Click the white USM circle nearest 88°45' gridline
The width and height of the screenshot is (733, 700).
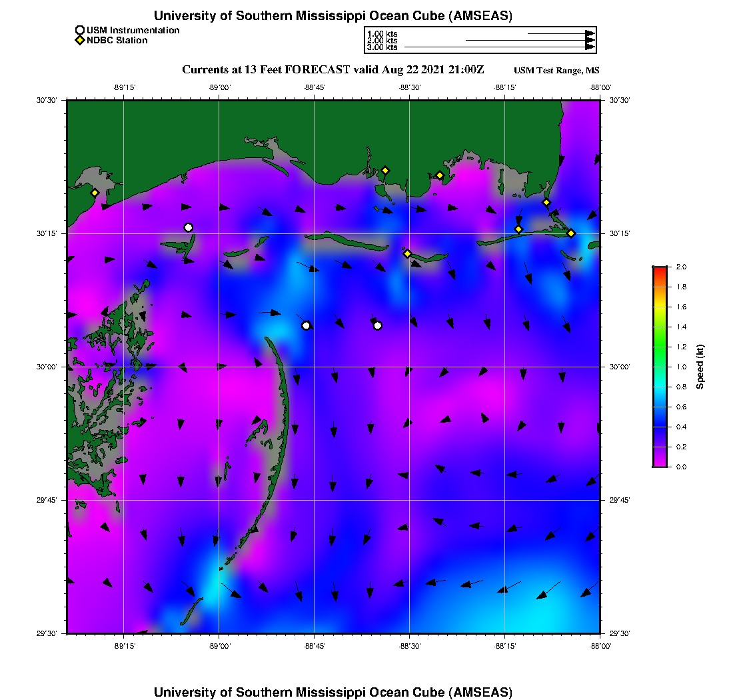[x=306, y=325]
